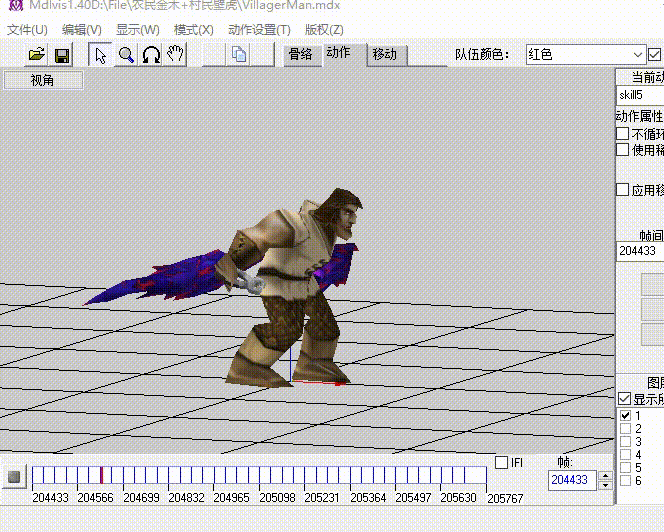Viewport: 664px width, 532px height.
Task: Select the arrow pointer tool
Action: coord(100,55)
